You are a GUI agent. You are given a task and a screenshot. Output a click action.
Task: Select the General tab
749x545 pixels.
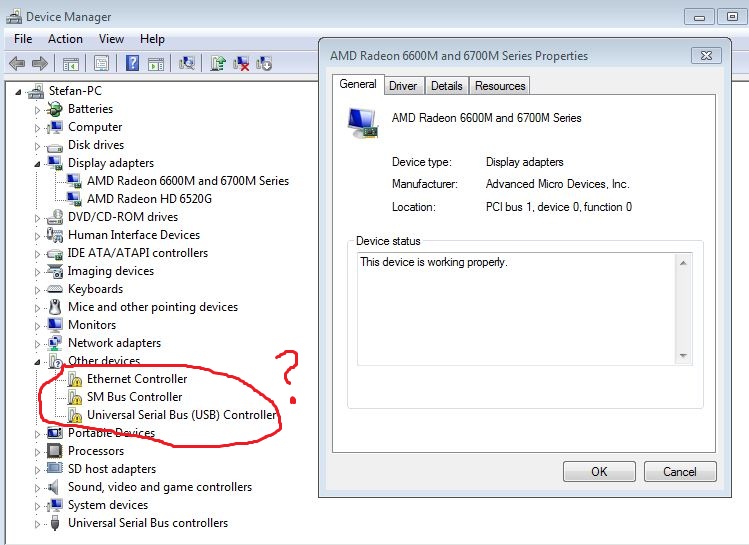click(x=358, y=84)
